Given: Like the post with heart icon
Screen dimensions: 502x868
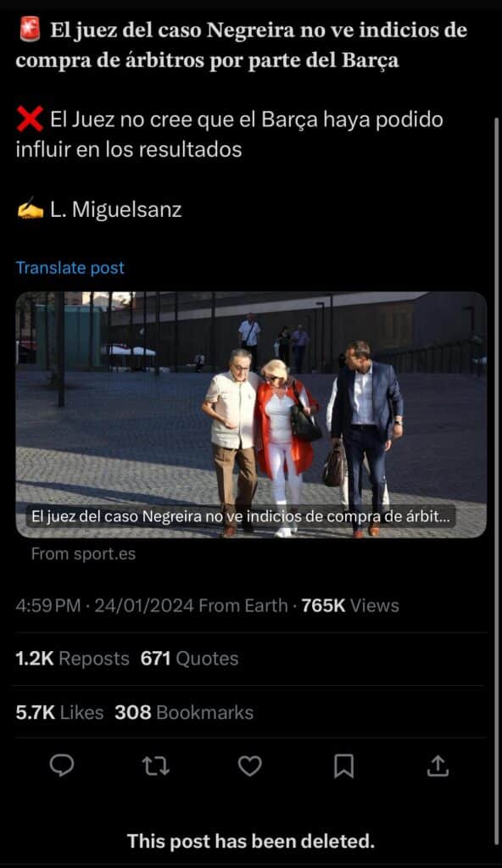Looking at the screenshot, I should point(250,766).
